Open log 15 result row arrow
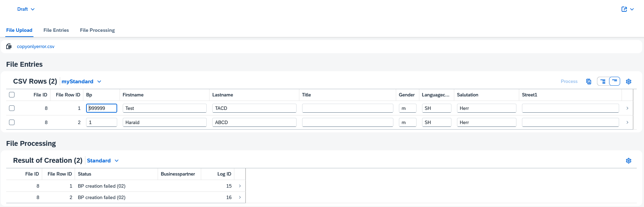Viewport: 644px width, 207px height. (x=240, y=186)
